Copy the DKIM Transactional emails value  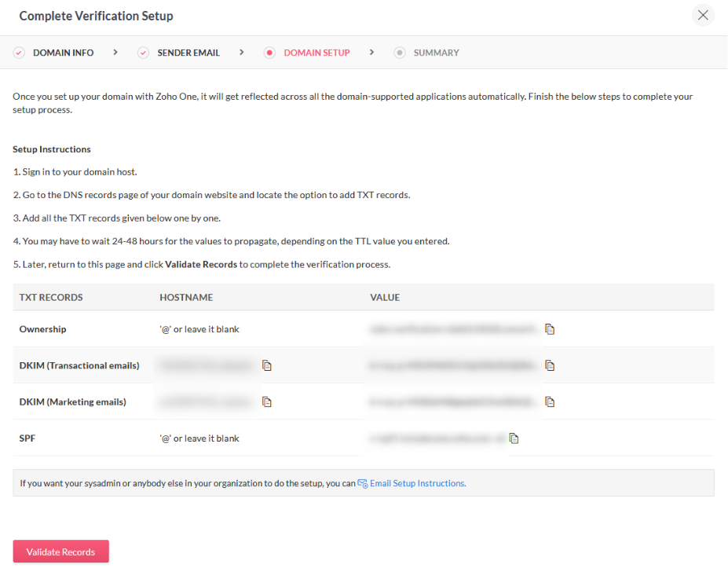(x=550, y=365)
